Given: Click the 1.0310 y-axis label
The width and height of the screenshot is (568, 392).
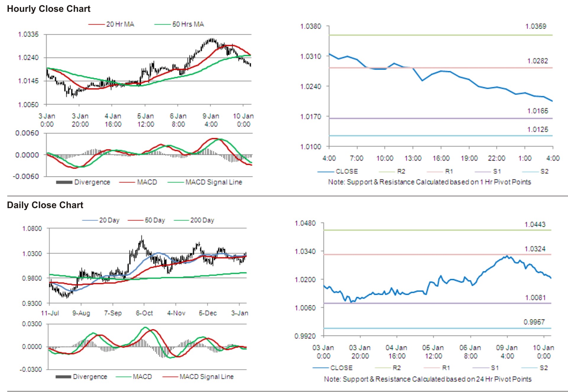Looking at the screenshot, I should tap(311, 56).
